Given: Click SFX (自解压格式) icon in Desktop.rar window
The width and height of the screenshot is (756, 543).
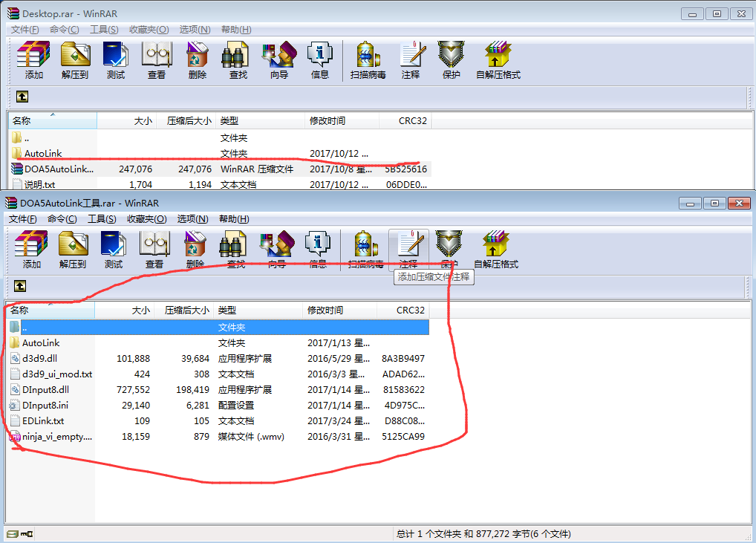Looking at the screenshot, I should [x=498, y=60].
